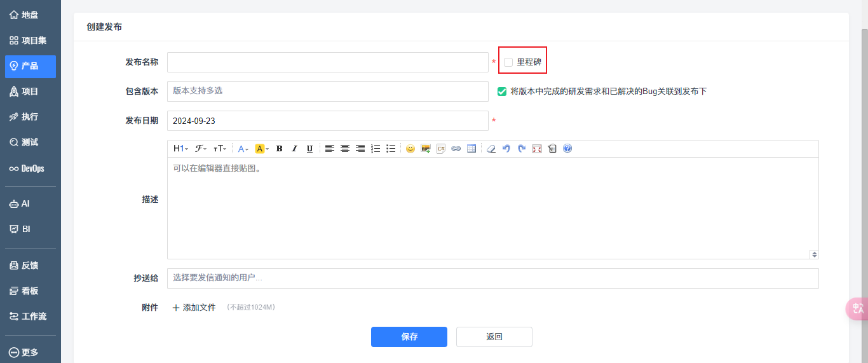Click the 发布名称 input field

327,62
